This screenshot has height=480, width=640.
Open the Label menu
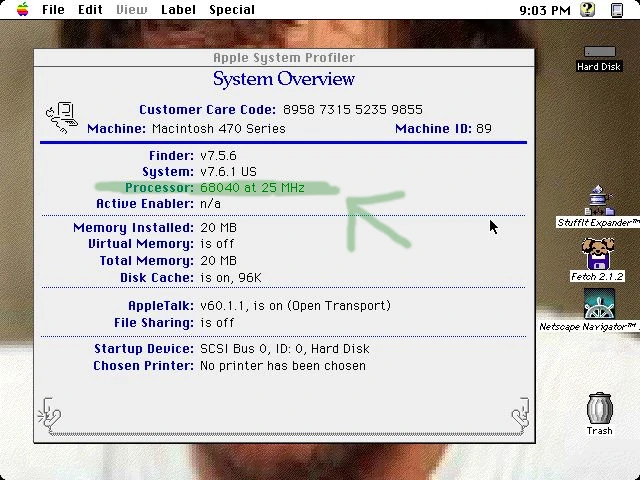pos(178,10)
